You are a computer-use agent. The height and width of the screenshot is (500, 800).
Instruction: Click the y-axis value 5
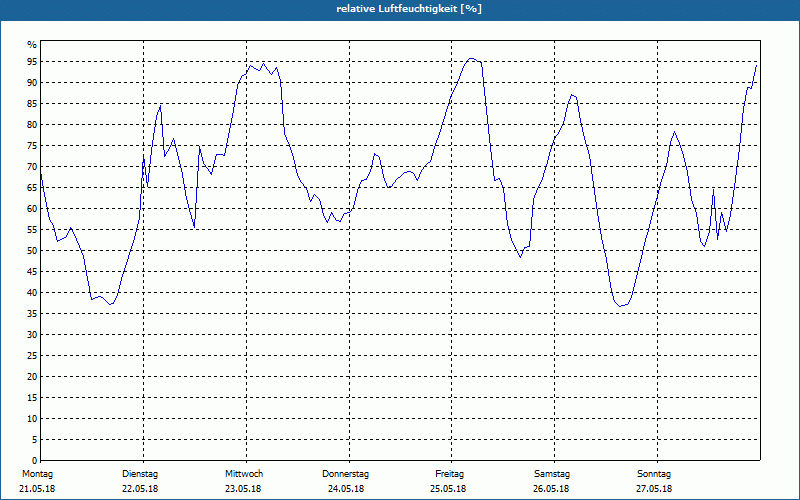coord(34,439)
